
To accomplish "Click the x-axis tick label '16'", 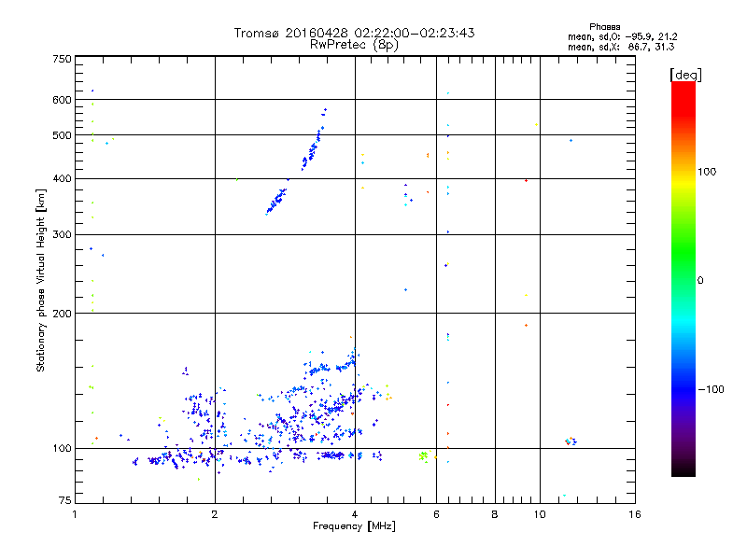I will pos(635,514).
